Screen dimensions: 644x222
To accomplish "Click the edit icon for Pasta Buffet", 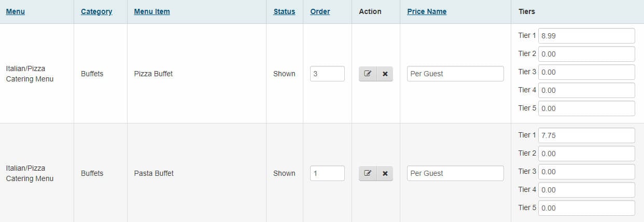I will click(368, 173).
